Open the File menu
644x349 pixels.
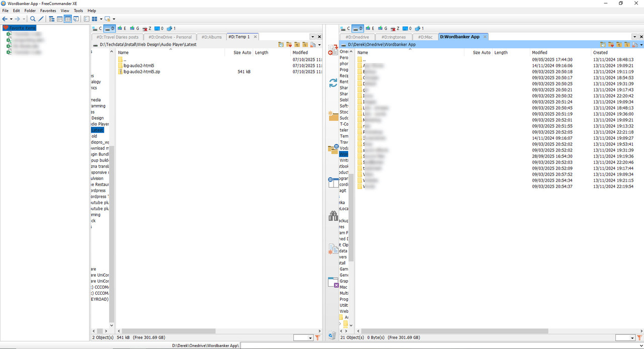(x=5, y=11)
